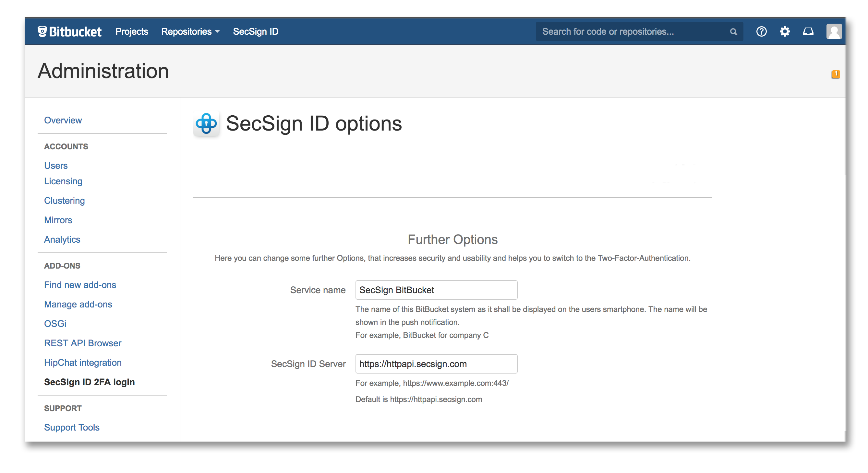Screen dimensions: 868x473
Task: Click the Bitbucket logo icon
Action: (x=42, y=31)
